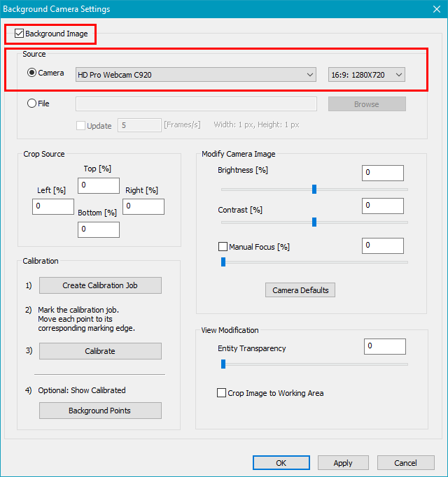This screenshot has width=448, height=477.
Task: Click the Contrast slider handle
Action: tap(314, 222)
